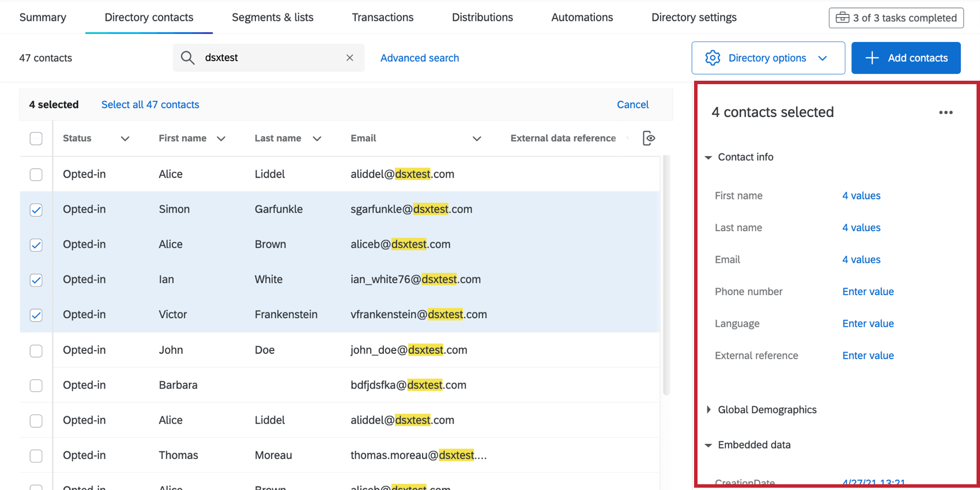The height and width of the screenshot is (490, 980).
Task: Open 3 of 3 tasks completed
Action: coord(896,18)
